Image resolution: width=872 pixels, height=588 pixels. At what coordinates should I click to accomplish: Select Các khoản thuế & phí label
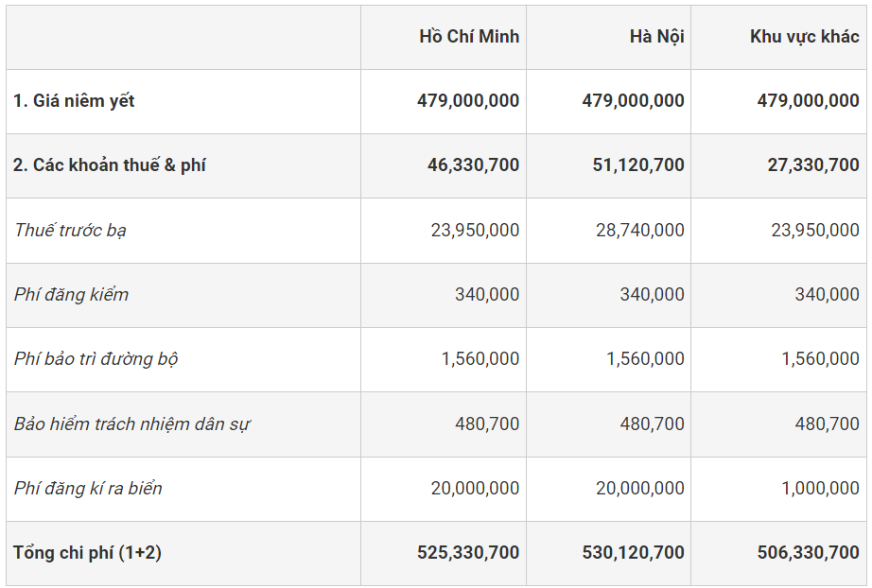110,165
